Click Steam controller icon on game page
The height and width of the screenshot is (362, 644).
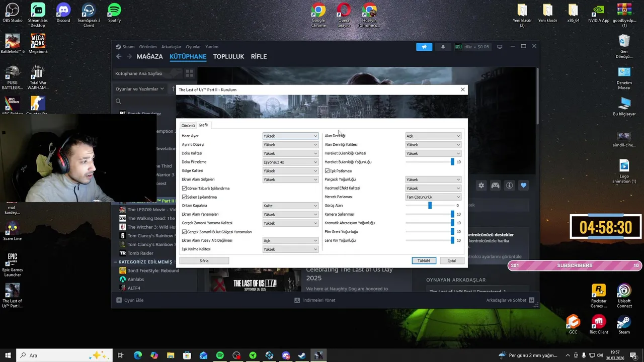tap(495, 186)
